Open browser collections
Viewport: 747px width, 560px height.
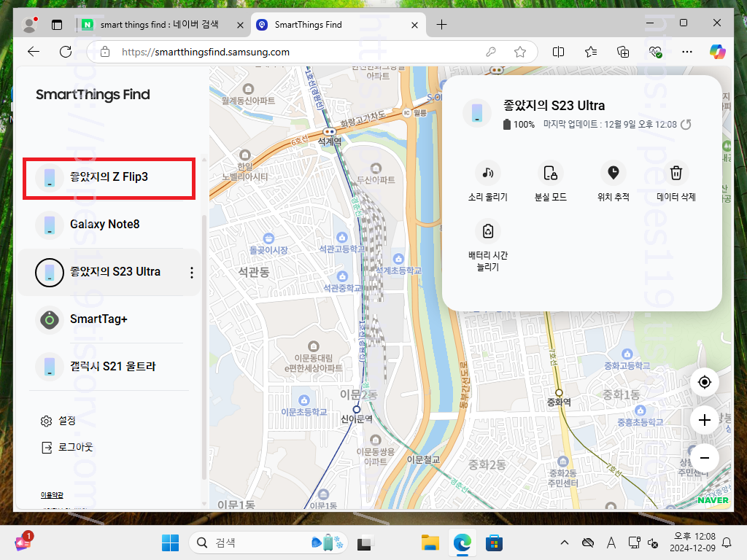(x=623, y=52)
